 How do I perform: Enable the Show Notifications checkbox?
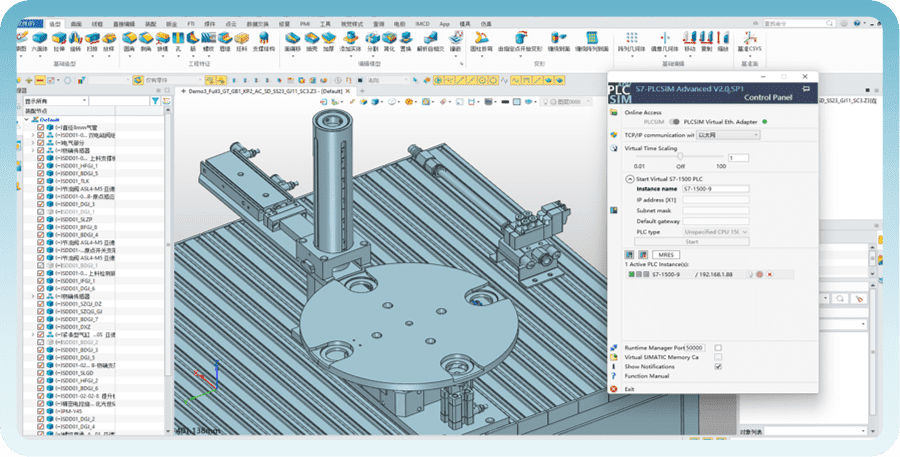point(718,367)
